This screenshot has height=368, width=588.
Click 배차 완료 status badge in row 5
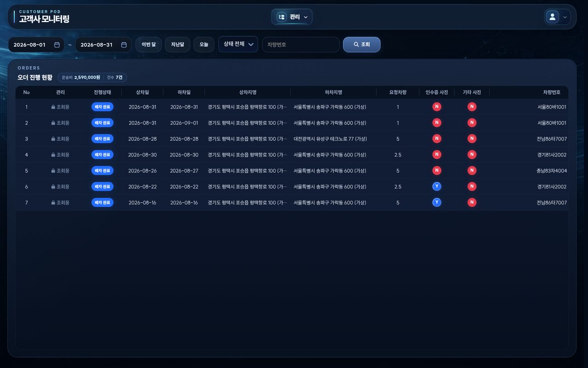click(102, 171)
